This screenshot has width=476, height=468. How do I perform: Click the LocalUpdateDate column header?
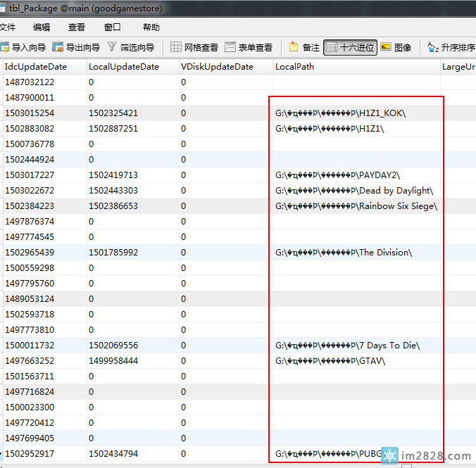(x=124, y=67)
